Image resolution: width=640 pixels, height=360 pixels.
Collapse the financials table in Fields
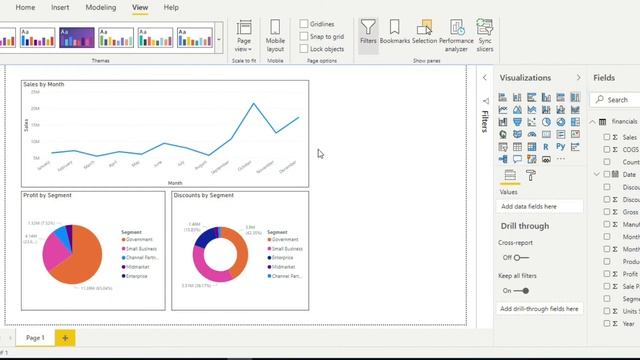[x=593, y=122]
